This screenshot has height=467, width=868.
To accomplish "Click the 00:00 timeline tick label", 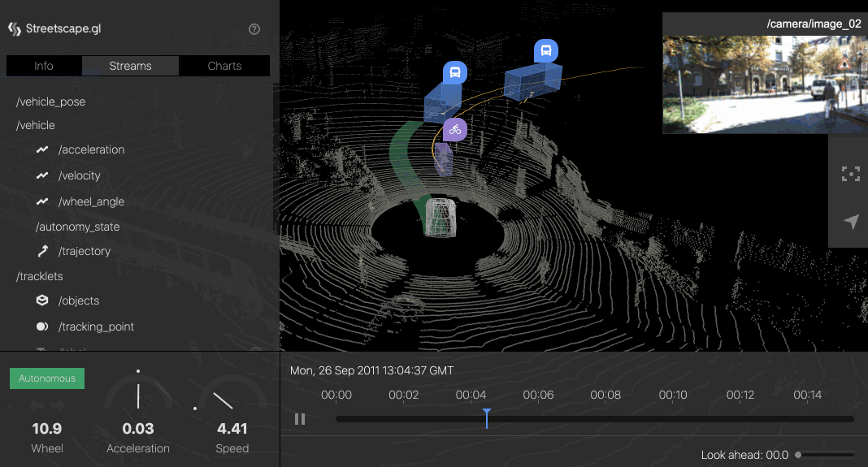I will pos(336,395).
